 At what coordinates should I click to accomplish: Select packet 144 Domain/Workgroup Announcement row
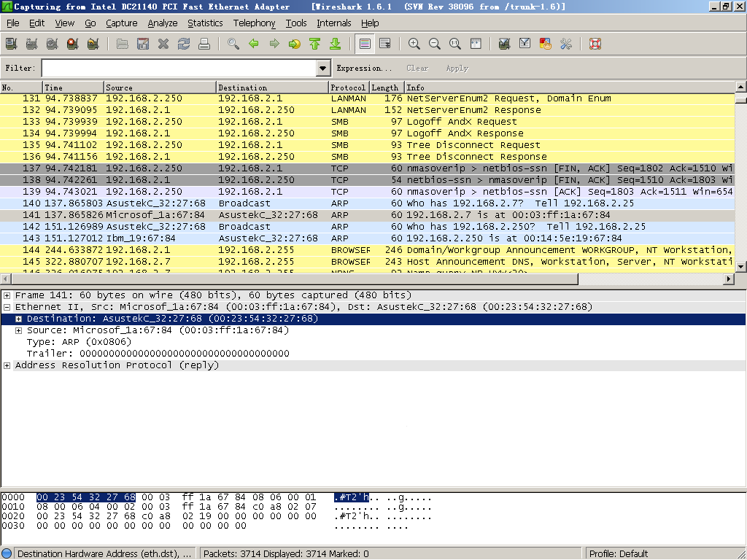(x=368, y=250)
